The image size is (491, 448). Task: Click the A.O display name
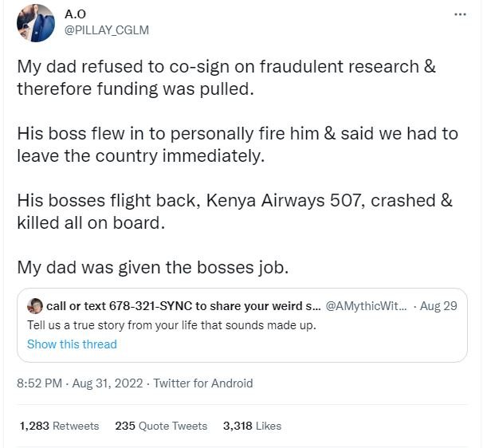(76, 14)
